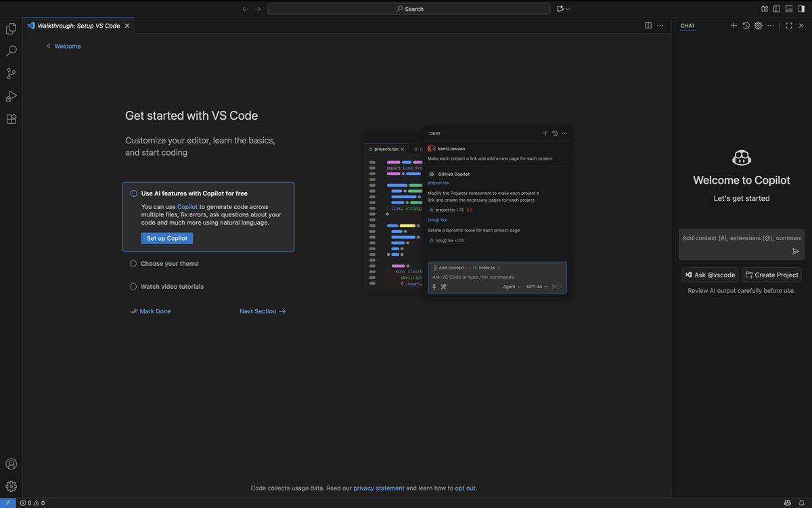Close the chat panel
The width and height of the screenshot is (812, 508).
pyautogui.click(x=801, y=26)
